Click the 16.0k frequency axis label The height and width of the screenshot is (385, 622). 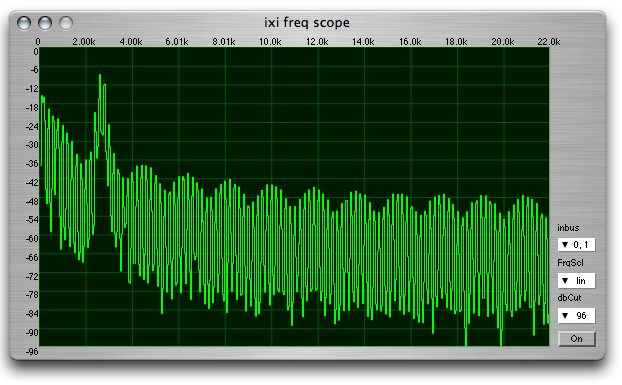click(410, 42)
